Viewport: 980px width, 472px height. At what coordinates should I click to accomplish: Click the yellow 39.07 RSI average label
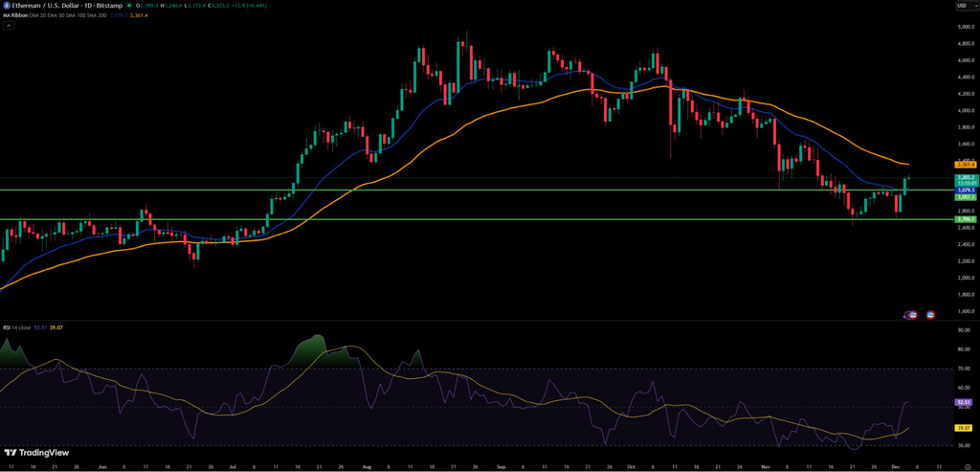pyautogui.click(x=964, y=428)
